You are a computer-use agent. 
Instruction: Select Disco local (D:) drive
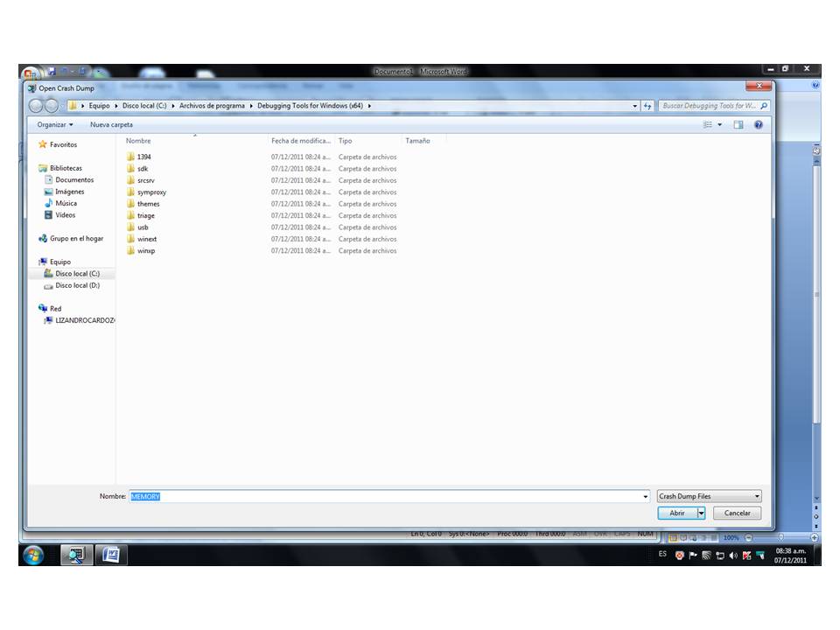click(x=77, y=285)
